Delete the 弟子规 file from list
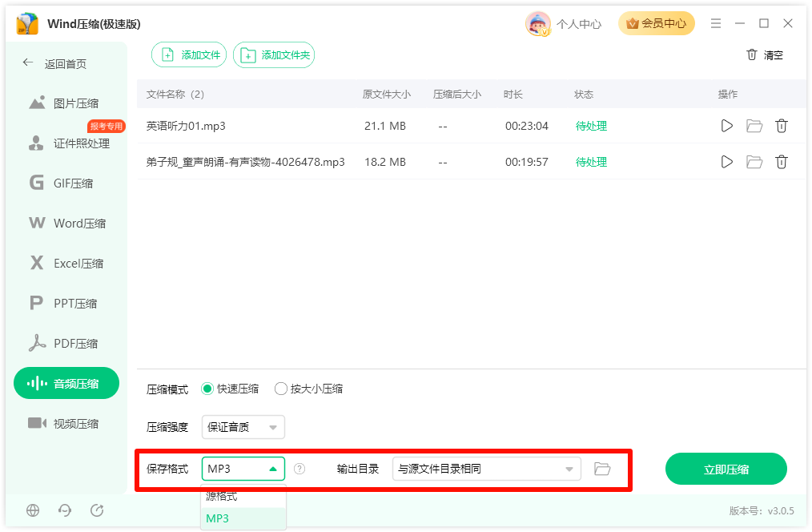The image size is (812, 532). pyautogui.click(x=782, y=162)
